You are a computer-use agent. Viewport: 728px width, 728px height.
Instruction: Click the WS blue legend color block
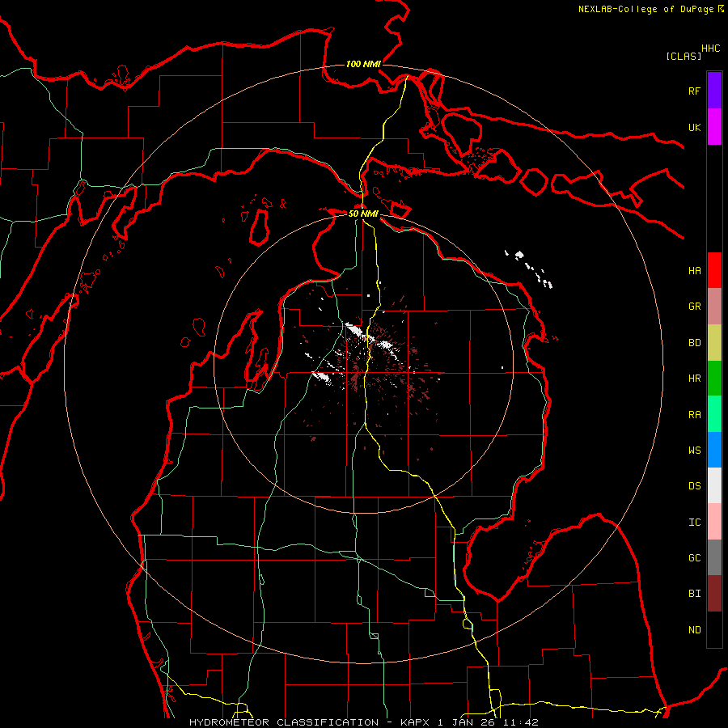pos(714,450)
